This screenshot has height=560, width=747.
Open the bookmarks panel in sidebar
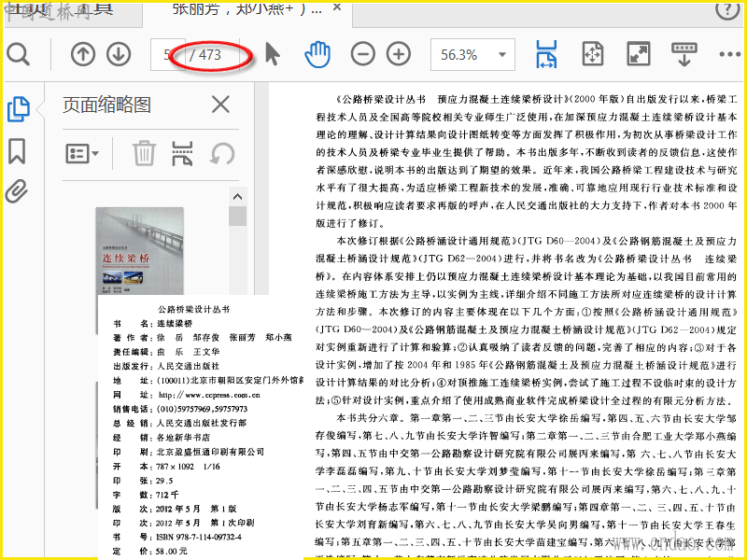17,151
